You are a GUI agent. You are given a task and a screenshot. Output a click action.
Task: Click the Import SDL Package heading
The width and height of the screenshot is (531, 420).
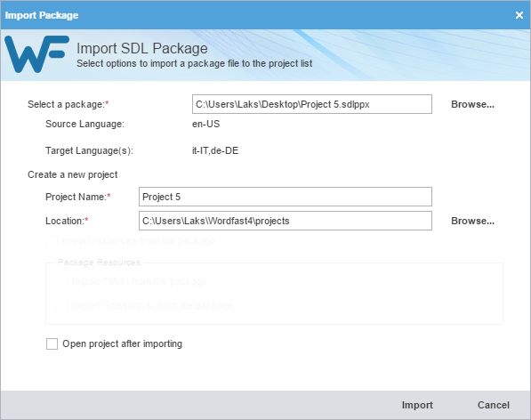tap(142, 48)
